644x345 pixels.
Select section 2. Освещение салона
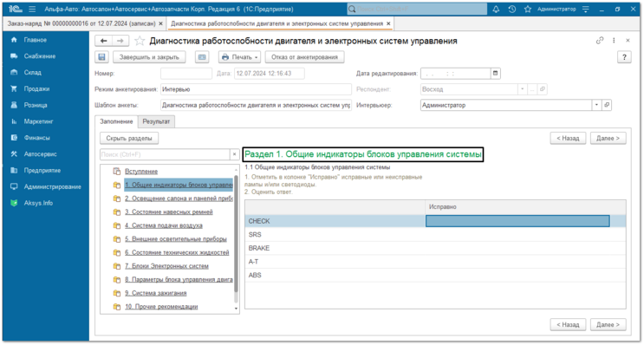tap(179, 199)
